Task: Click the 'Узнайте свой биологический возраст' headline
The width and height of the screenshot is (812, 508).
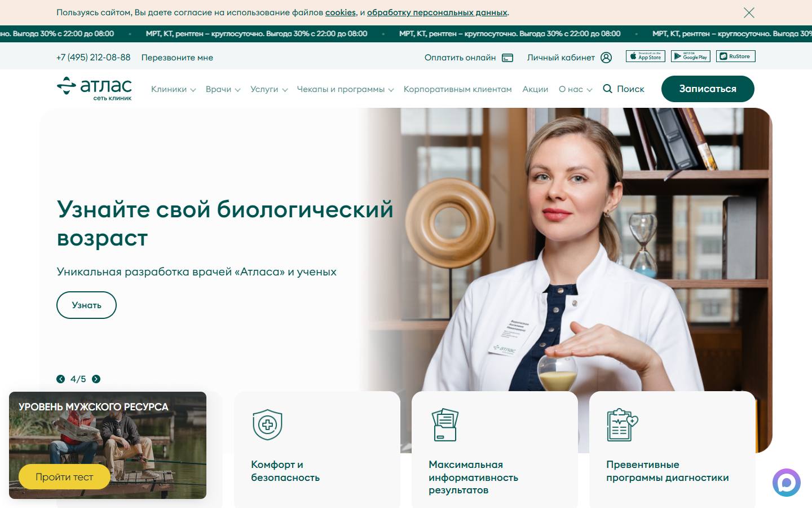Action: [225, 223]
